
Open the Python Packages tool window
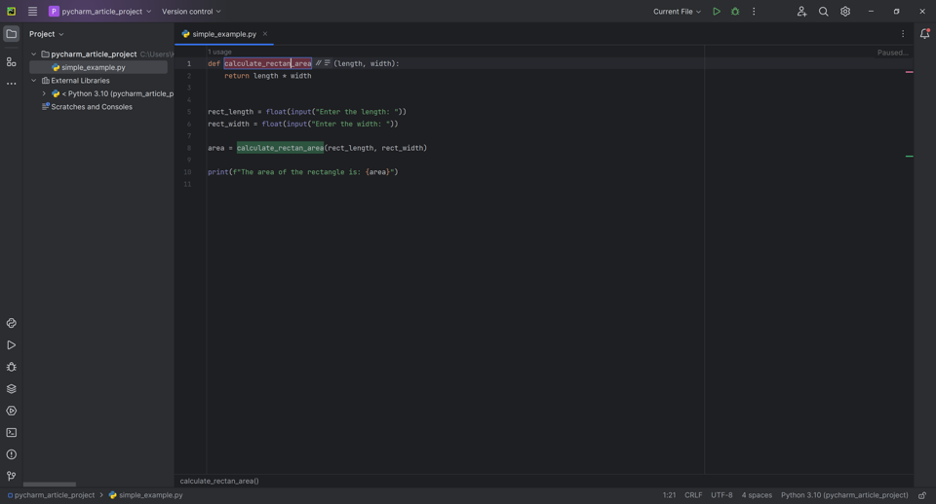tap(11, 323)
